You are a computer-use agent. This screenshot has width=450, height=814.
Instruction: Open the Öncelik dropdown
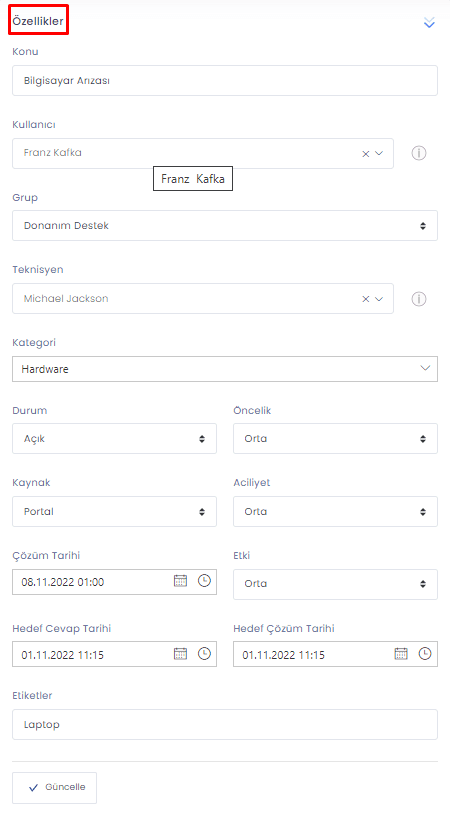click(335, 439)
